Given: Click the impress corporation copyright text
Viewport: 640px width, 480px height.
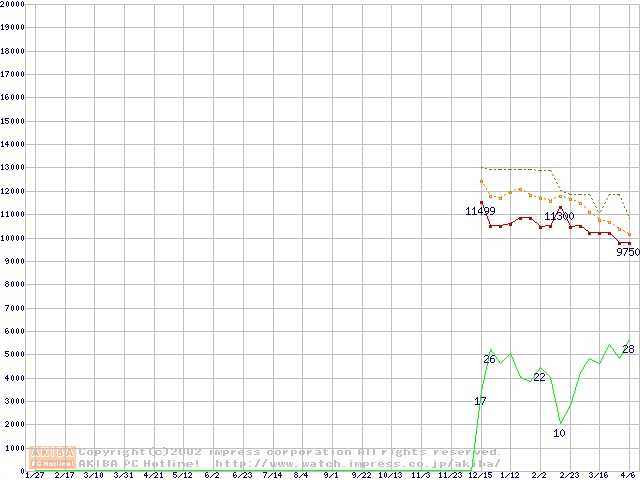Looking at the screenshot, I should pyautogui.click(x=290, y=452).
